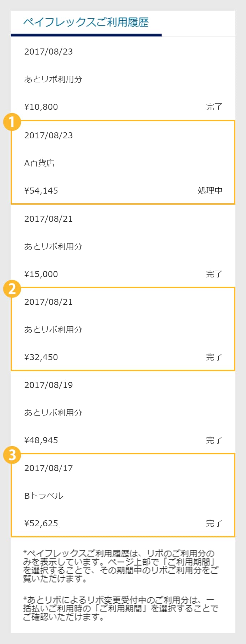
Task: Click the orange number 1 badge
Action: pos(12,122)
